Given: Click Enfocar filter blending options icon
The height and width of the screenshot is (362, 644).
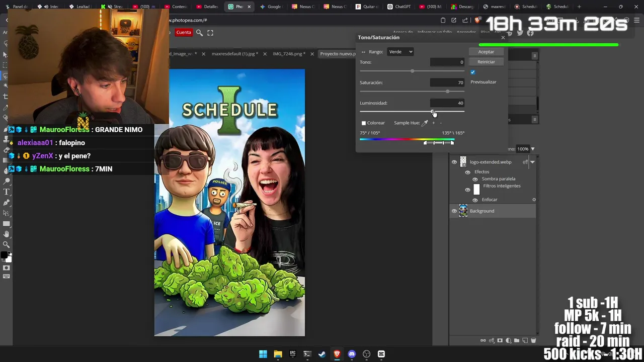Looking at the screenshot, I should [534, 200].
